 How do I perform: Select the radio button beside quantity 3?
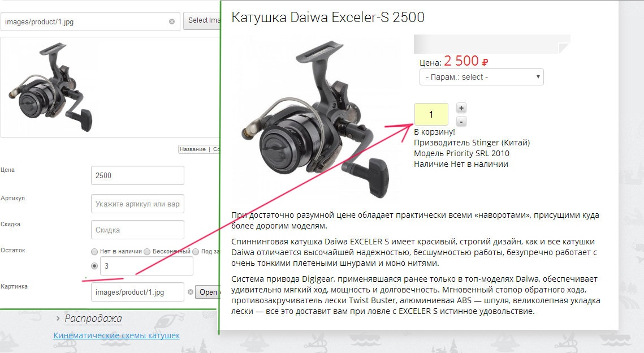[x=94, y=266]
